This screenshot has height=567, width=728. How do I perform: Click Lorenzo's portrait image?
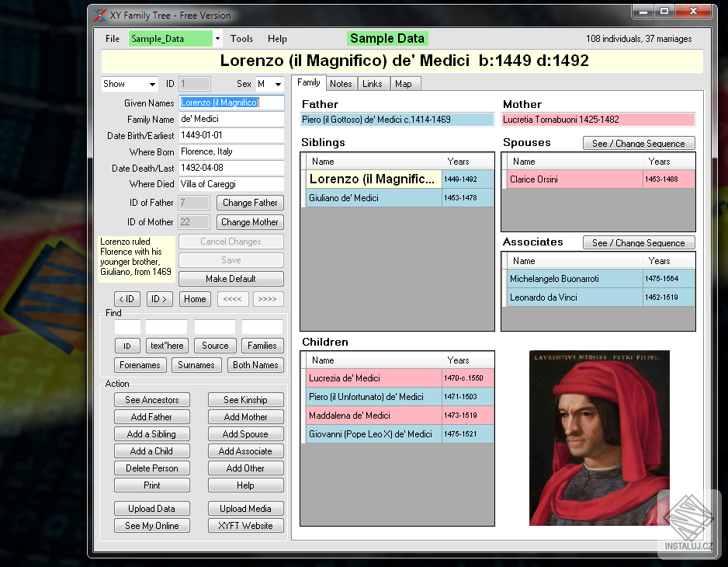[x=599, y=438]
